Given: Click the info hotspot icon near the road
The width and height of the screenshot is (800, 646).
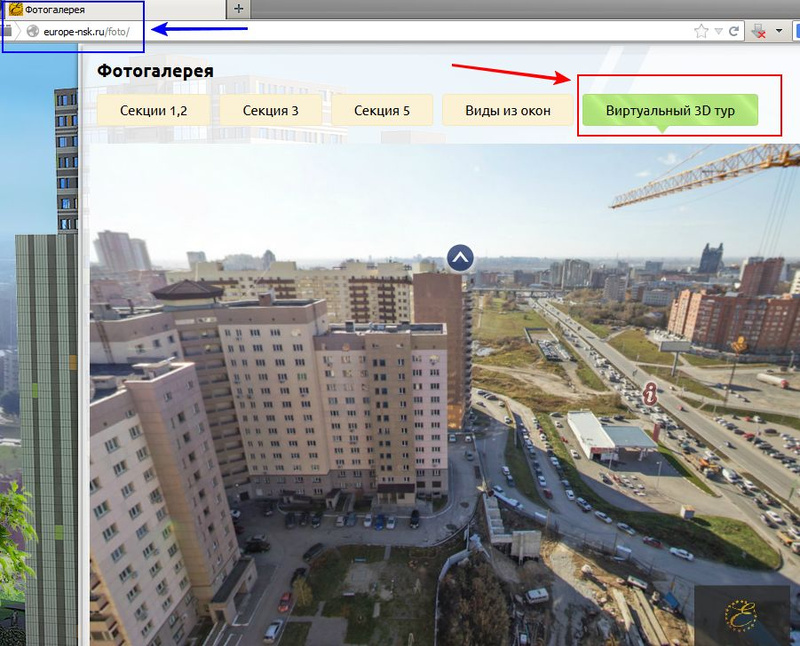Looking at the screenshot, I should [x=649, y=393].
